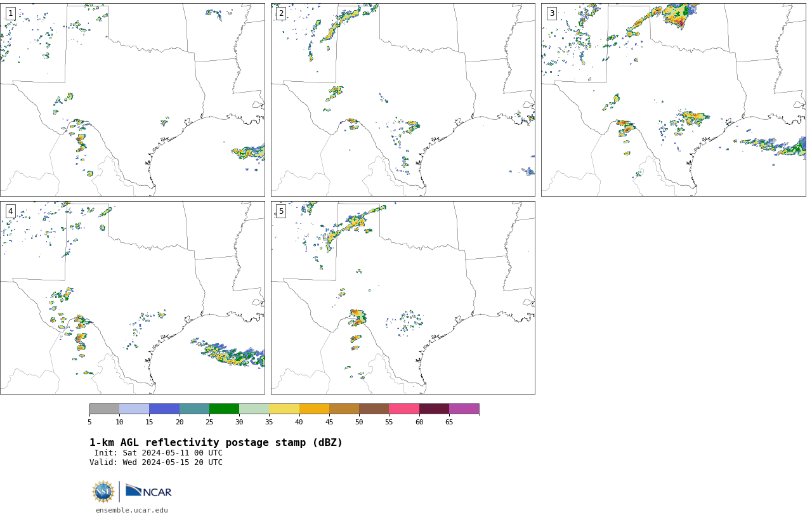This screenshot has width=812, height=517.
Task: Click the dark brown 50-55 dBZ swatch
Action: click(374, 409)
